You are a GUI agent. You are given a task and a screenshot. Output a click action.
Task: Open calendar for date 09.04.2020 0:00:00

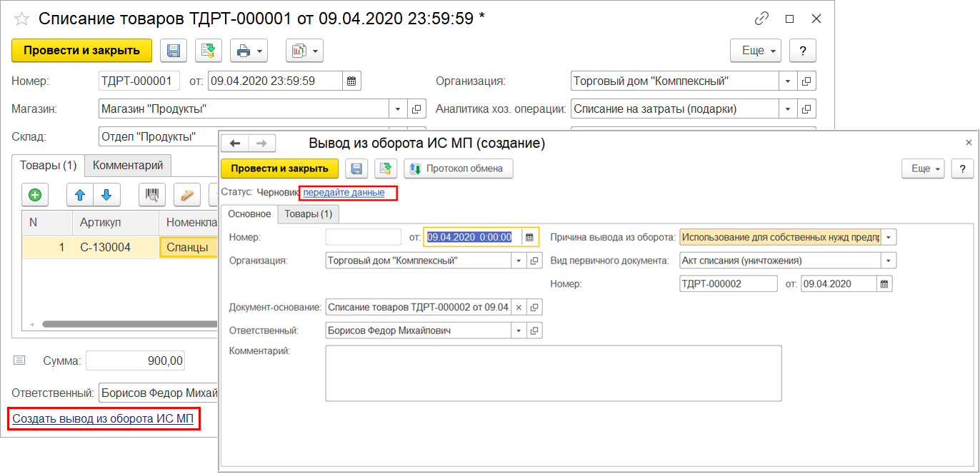tap(529, 237)
